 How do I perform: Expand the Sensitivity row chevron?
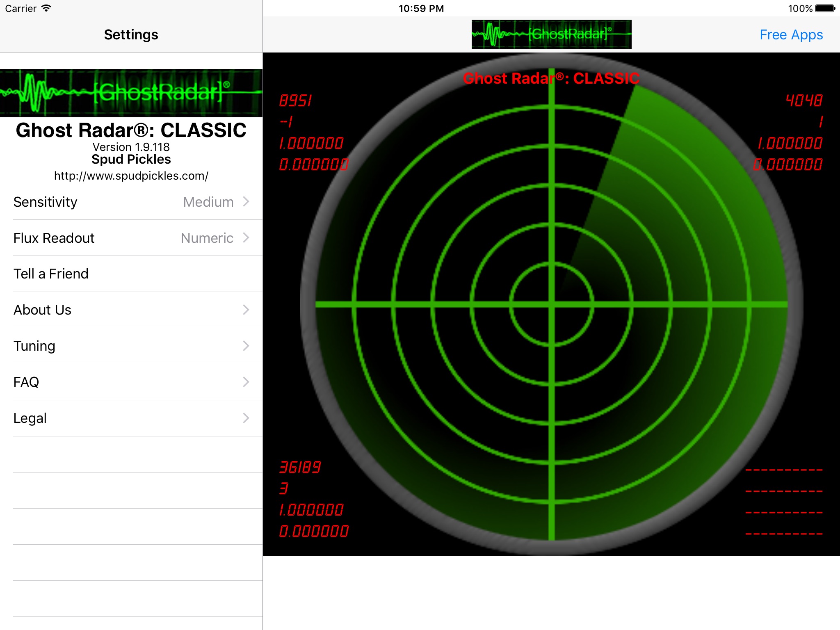pyautogui.click(x=246, y=201)
